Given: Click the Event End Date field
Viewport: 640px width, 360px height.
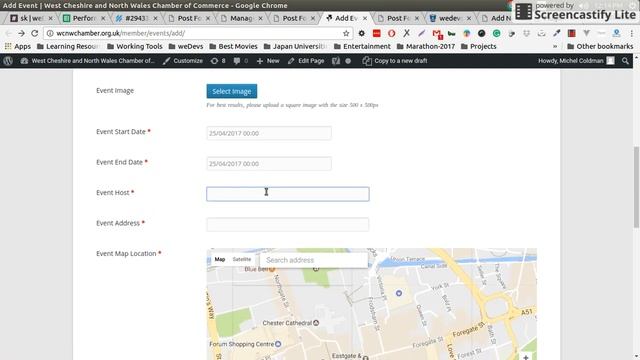Looking at the screenshot, I should 269,164.
